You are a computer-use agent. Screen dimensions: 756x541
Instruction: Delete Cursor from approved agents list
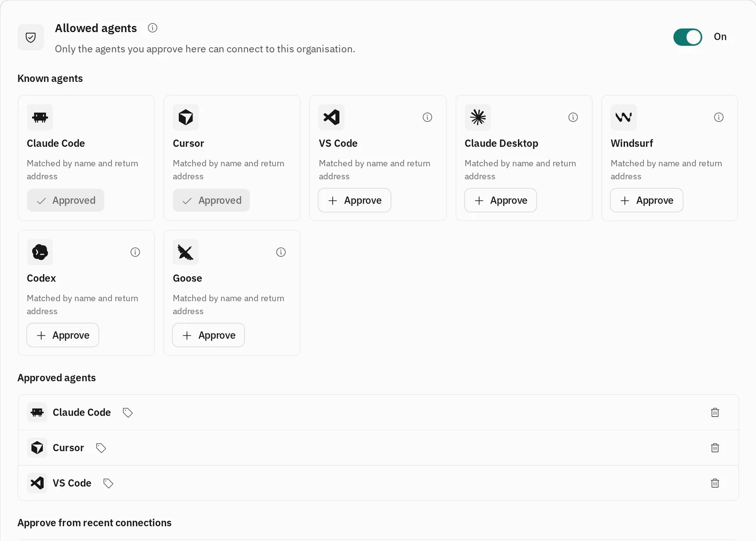click(x=715, y=448)
